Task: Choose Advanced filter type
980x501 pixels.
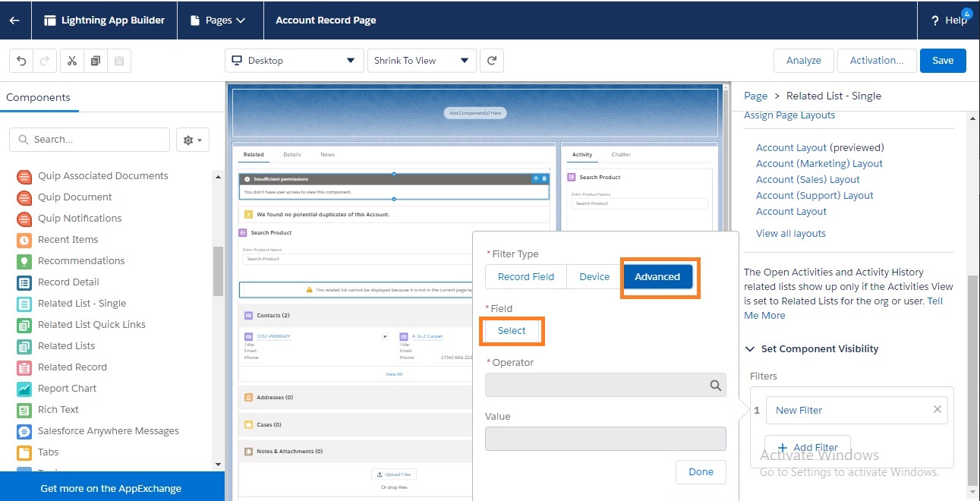Action: tap(657, 276)
